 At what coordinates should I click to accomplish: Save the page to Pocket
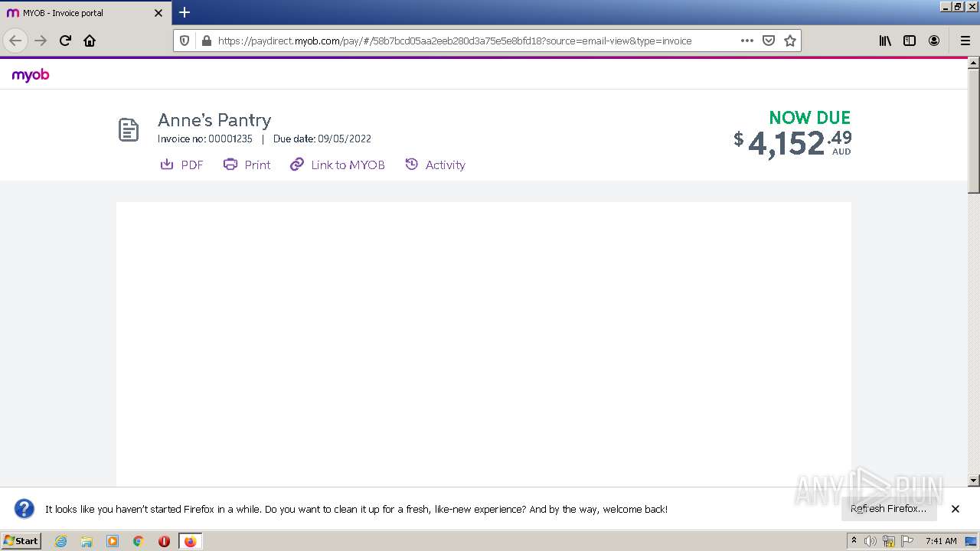click(x=769, y=41)
